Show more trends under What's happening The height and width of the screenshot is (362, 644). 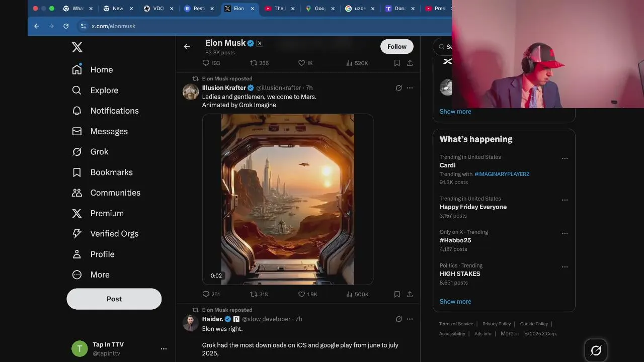[455, 302]
